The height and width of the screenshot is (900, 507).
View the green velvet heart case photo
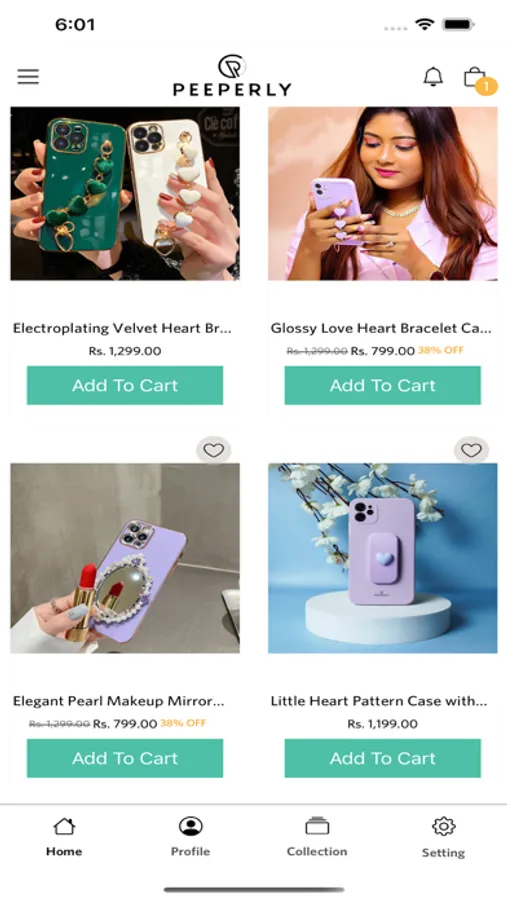125,193
